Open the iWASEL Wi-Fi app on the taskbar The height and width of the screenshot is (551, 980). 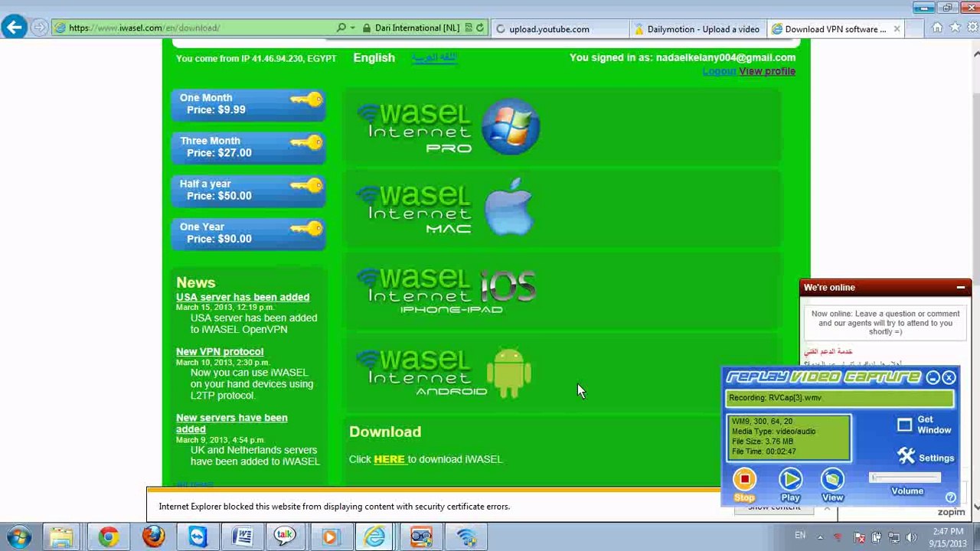coord(466,536)
